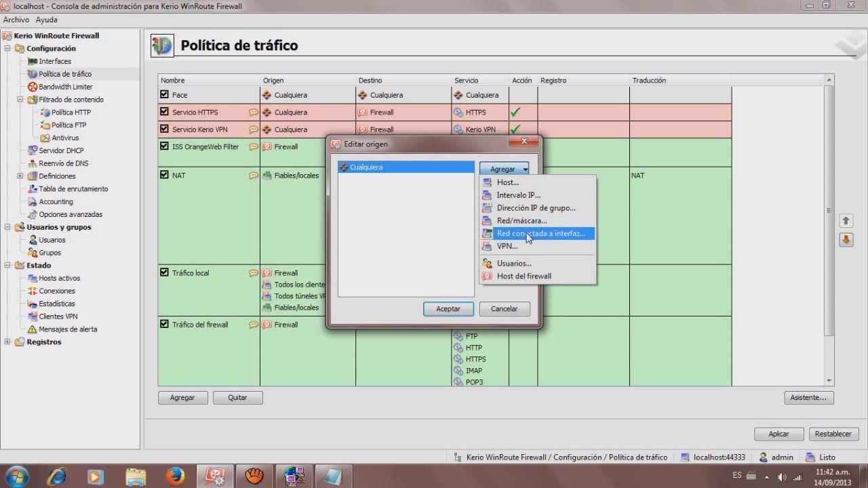868x488 pixels.
Task: Toggle Tráfico local rule checkbox
Action: 164,272
